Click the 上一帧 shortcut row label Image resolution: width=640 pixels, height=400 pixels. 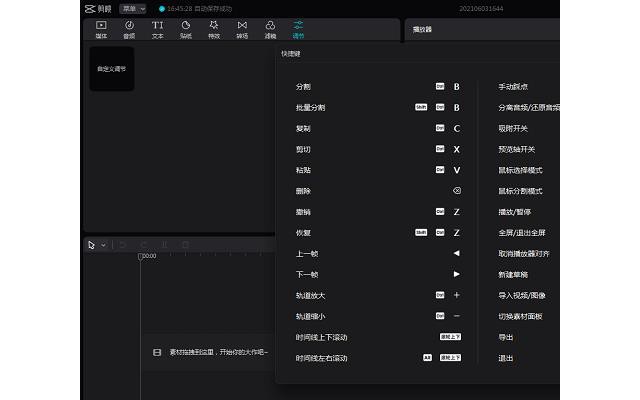pyautogui.click(x=307, y=253)
